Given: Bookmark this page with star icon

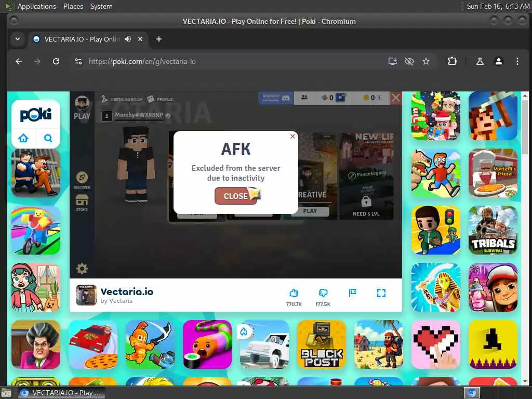Looking at the screenshot, I should point(426,61).
